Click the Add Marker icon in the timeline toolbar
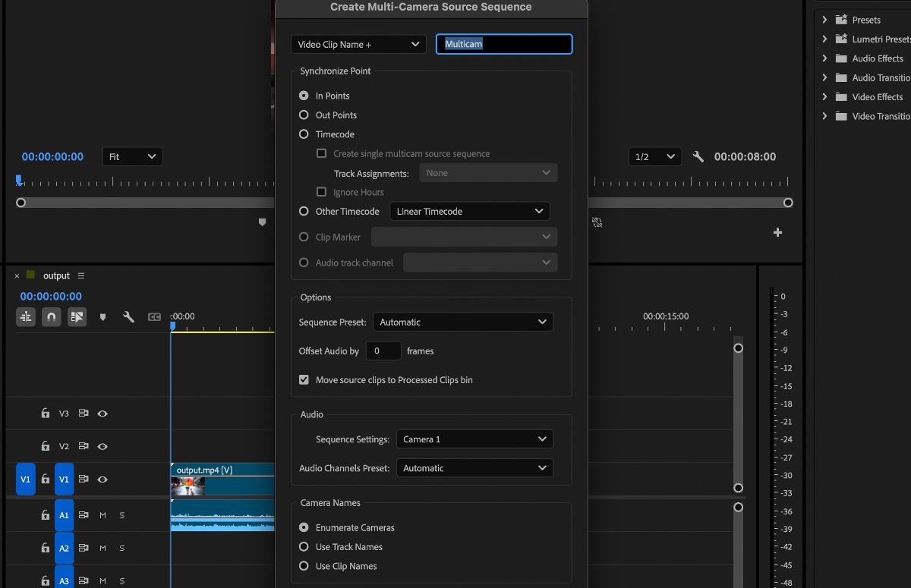This screenshot has width=911, height=588. [x=103, y=317]
